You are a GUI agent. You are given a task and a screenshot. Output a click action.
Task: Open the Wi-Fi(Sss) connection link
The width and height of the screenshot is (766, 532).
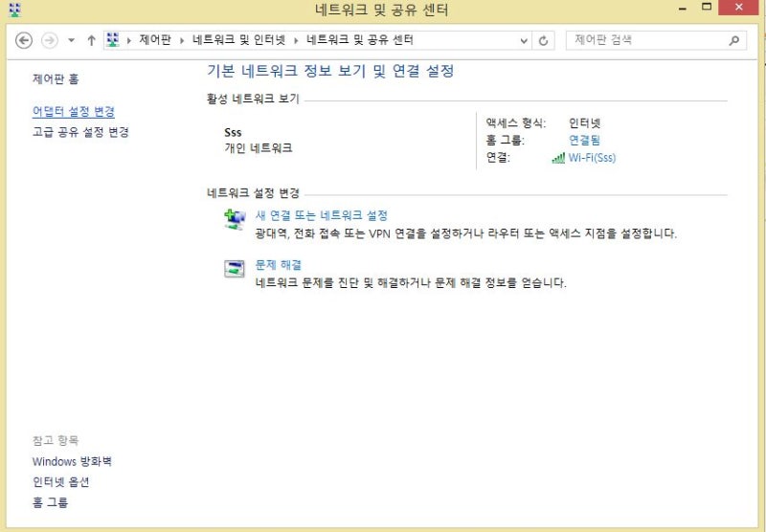tap(592, 158)
